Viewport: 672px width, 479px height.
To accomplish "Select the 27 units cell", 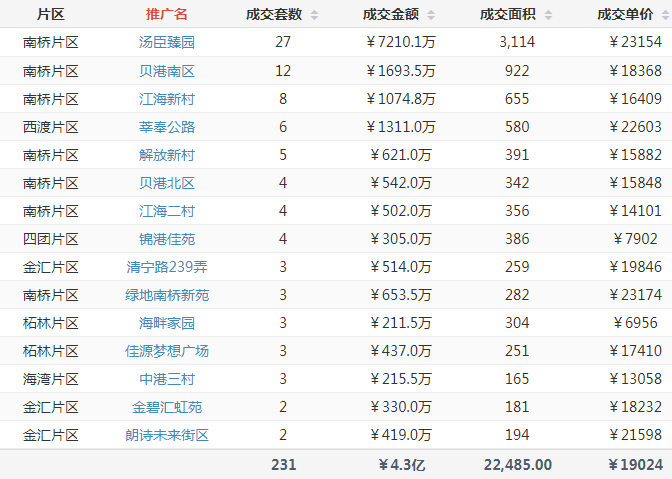I will tap(283, 42).
